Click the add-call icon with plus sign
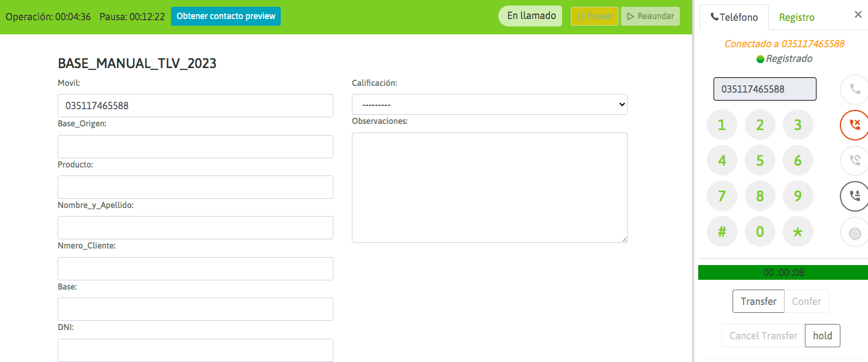Screen dimensions: 868x362 tap(855, 196)
